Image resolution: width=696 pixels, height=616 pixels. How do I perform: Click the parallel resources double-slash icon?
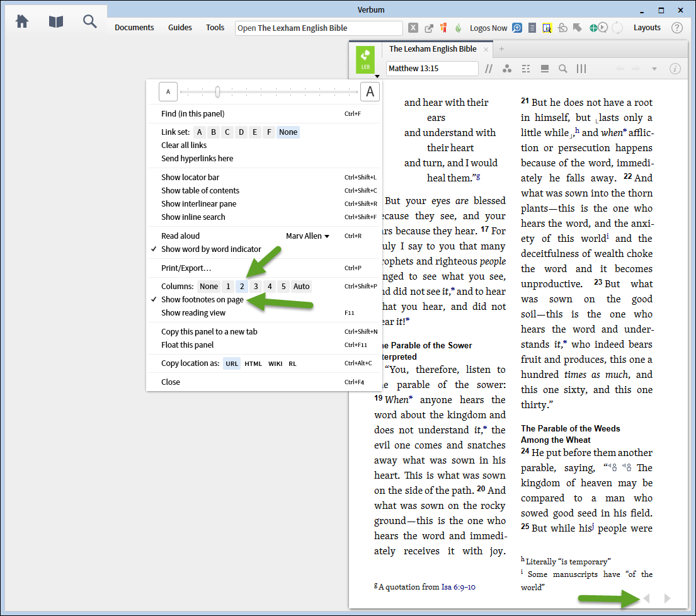(x=489, y=69)
